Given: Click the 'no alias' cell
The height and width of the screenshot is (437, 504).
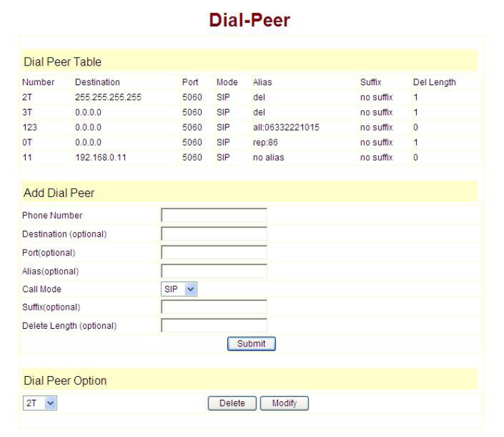Looking at the screenshot, I should (269, 157).
